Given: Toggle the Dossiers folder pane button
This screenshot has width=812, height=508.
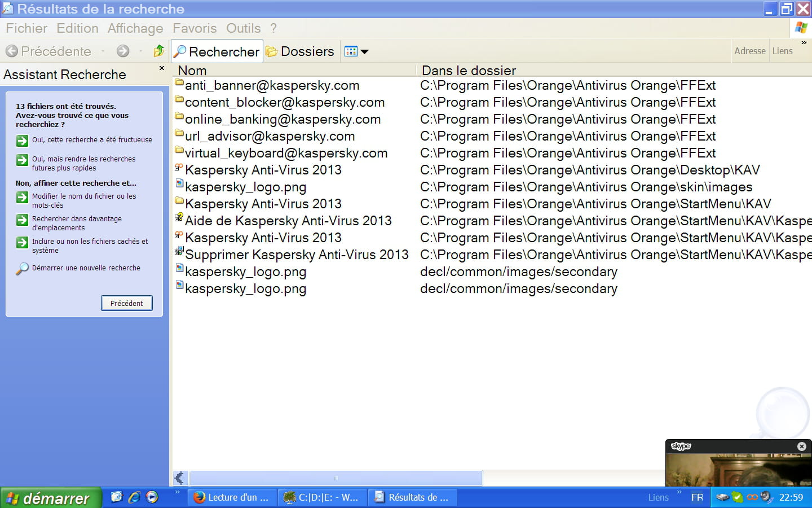Looking at the screenshot, I should point(300,51).
